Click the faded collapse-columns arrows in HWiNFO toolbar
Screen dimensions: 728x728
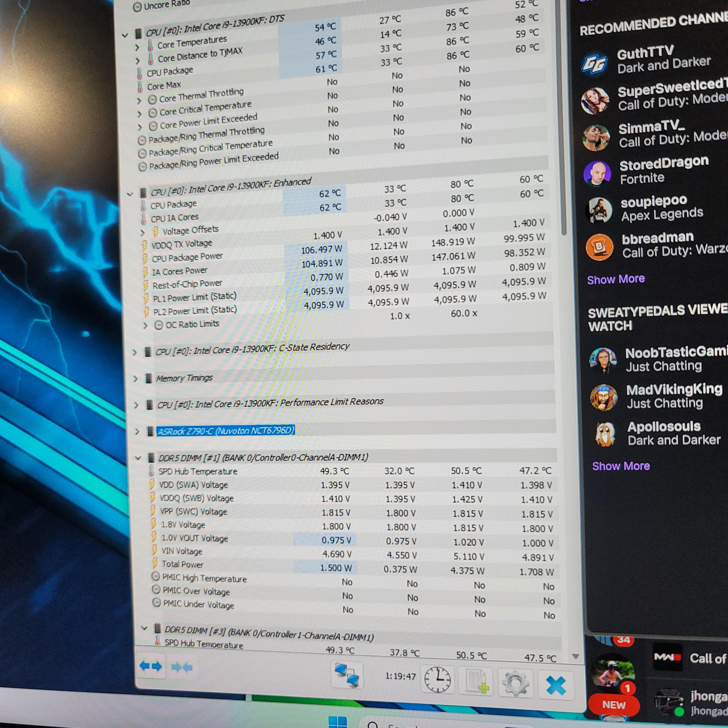[x=182, y=667]
